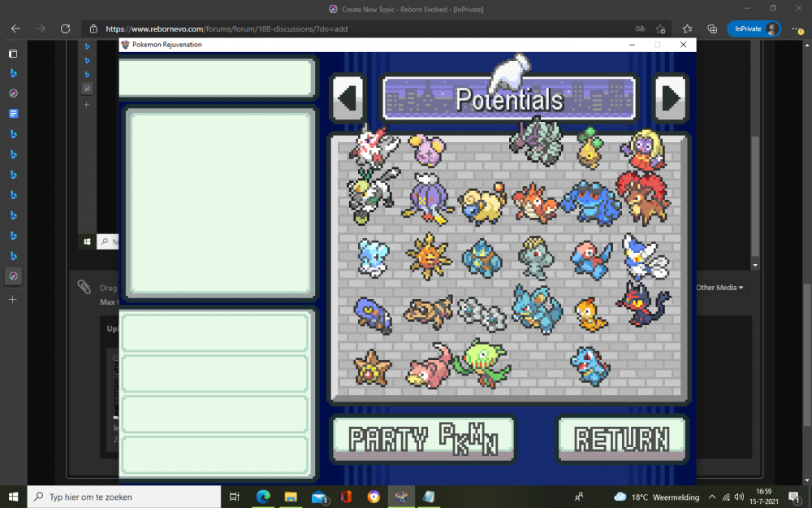
Task: Pick the purple Drifblim sprite
Action: 427,200
